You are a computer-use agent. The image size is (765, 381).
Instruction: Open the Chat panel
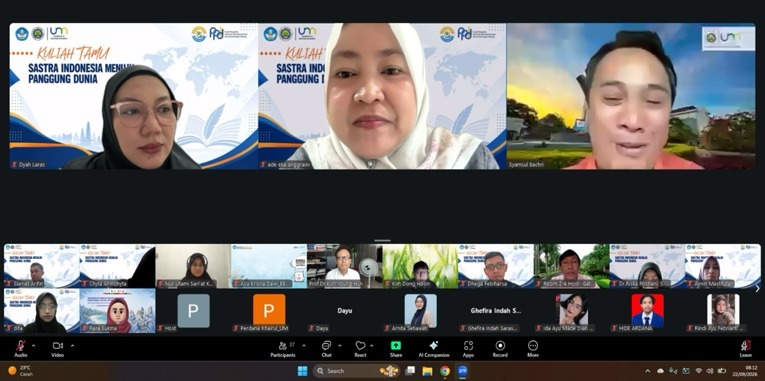[326, 348]
